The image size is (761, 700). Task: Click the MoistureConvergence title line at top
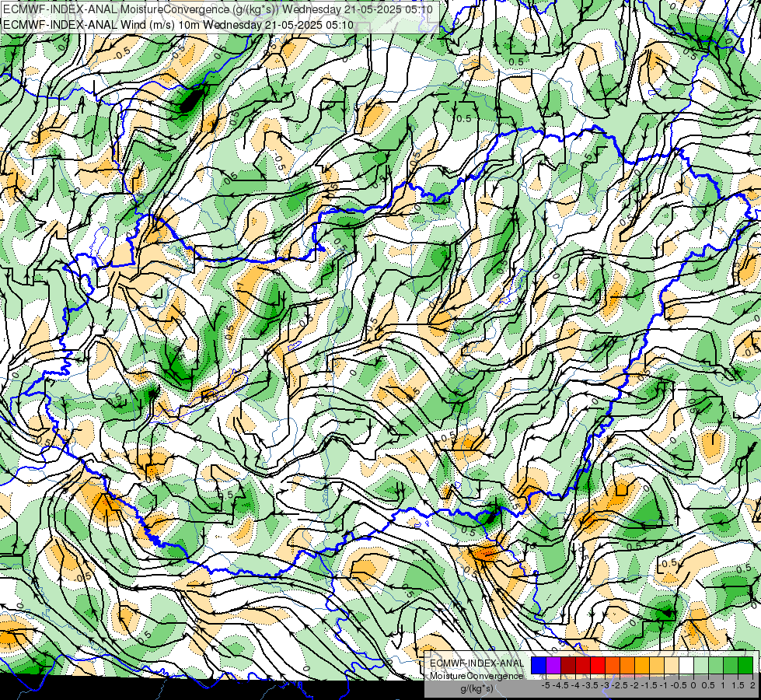218,9
